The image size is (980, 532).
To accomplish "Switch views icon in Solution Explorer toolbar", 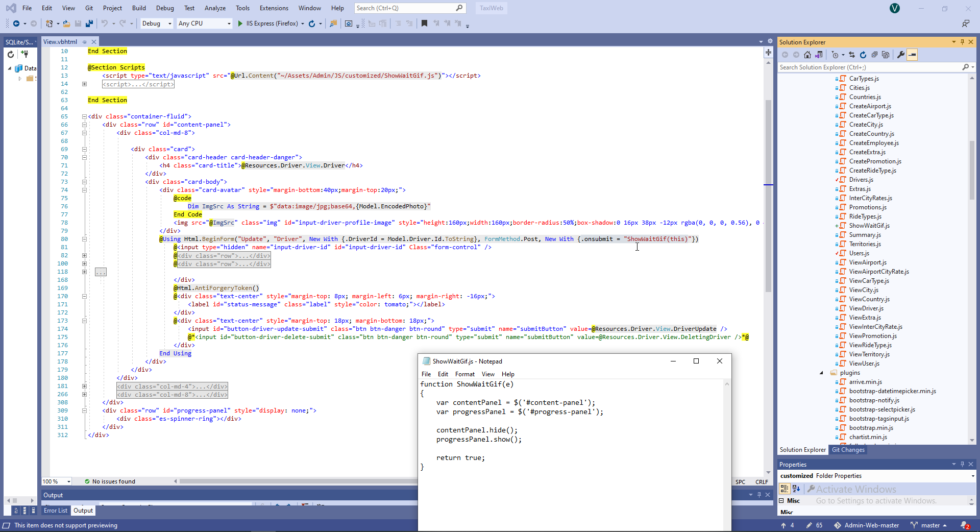I will click(x=819, y=55).
